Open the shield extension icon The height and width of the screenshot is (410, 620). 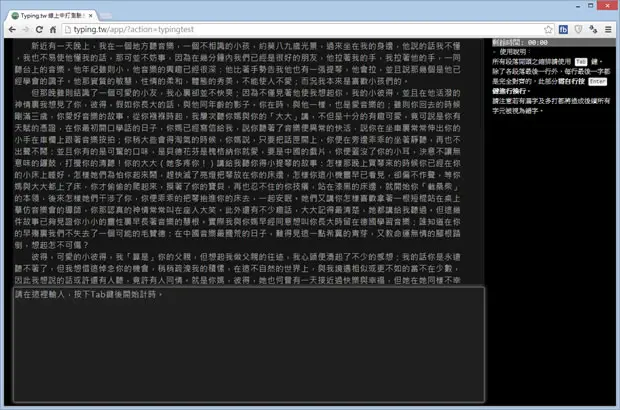(578, 30)
